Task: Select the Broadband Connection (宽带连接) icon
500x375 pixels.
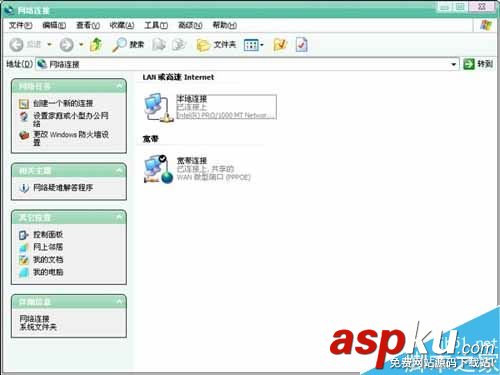Action: point(159,169)
